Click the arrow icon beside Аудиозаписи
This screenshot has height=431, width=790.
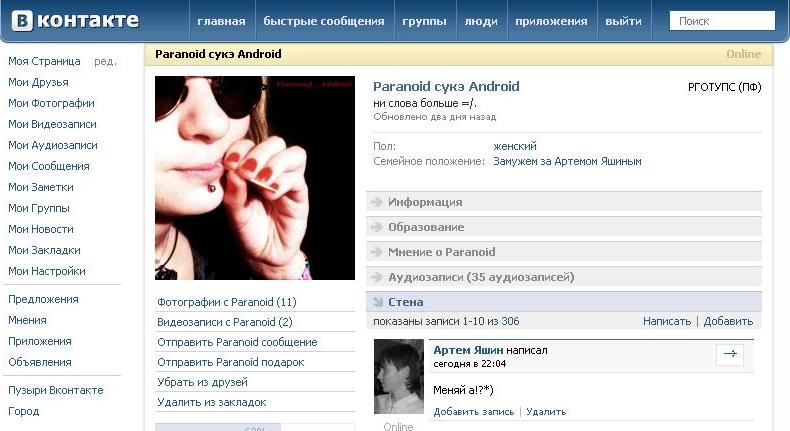[x=376, y=277]
